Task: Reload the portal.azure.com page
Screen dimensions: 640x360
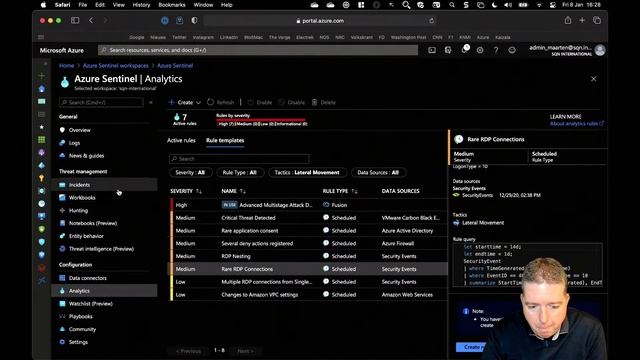Action: tap(431, 21)
